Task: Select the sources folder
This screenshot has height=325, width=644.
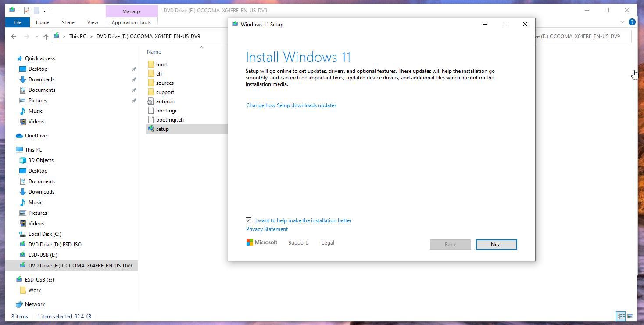Action: pos(165,83)
